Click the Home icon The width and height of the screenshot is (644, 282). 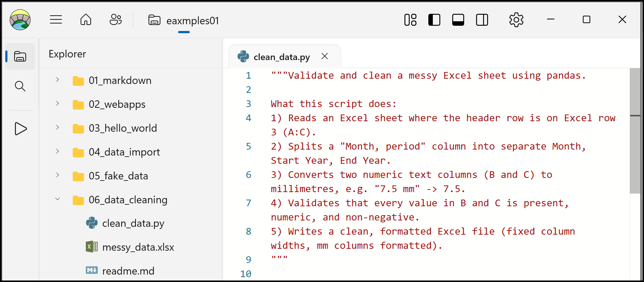tap(85, 19)
